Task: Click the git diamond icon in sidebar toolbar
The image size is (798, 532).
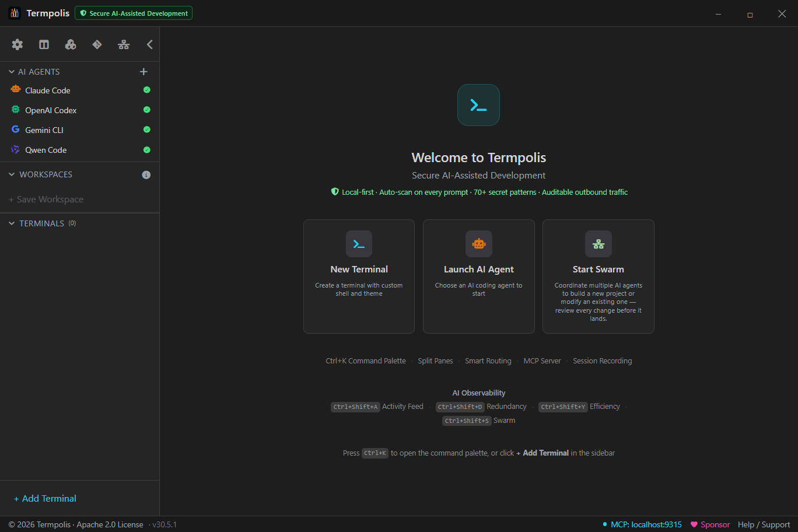Action: pos(97,44)
